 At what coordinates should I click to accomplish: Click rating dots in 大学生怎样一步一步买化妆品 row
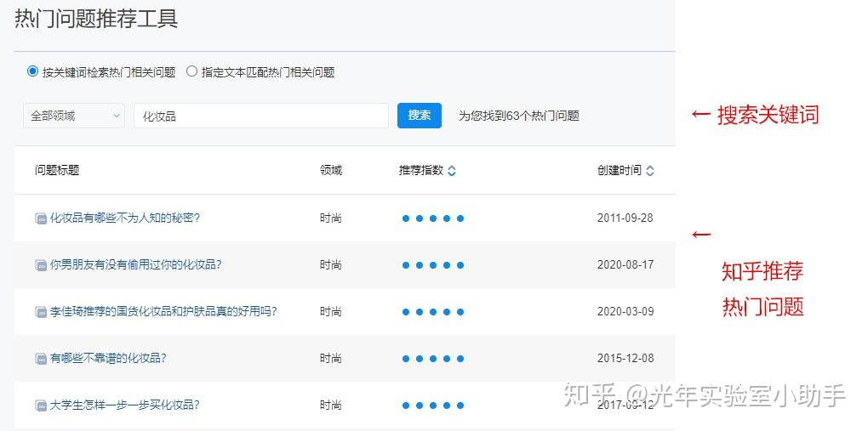tap(433, 405)
